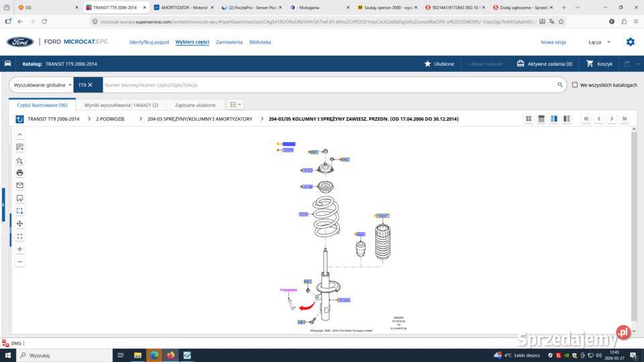Expand the Łącza dropdown menu
The height and width of the screenshot is (362, 644).
(x=599, y=42)
